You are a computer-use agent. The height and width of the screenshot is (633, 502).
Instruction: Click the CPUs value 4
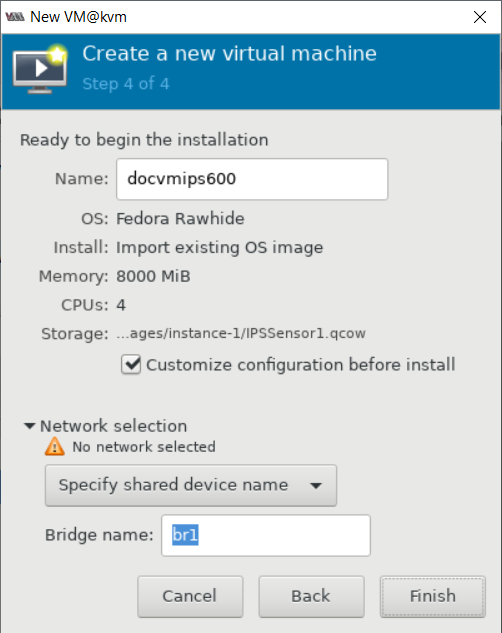pyautogui.click(x=121, y=305)
